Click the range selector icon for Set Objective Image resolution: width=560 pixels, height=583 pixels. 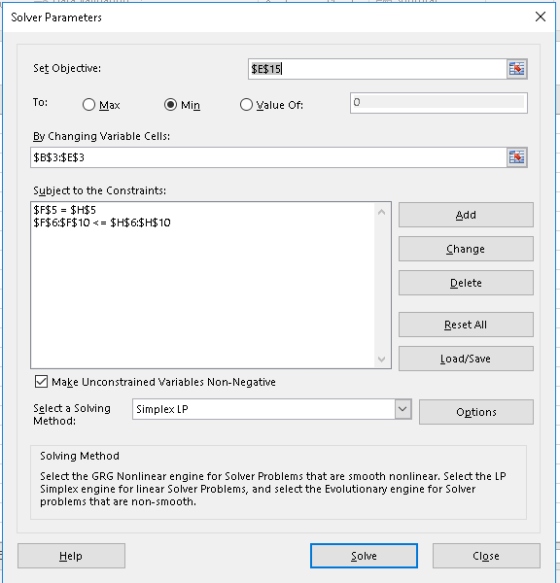516,69
